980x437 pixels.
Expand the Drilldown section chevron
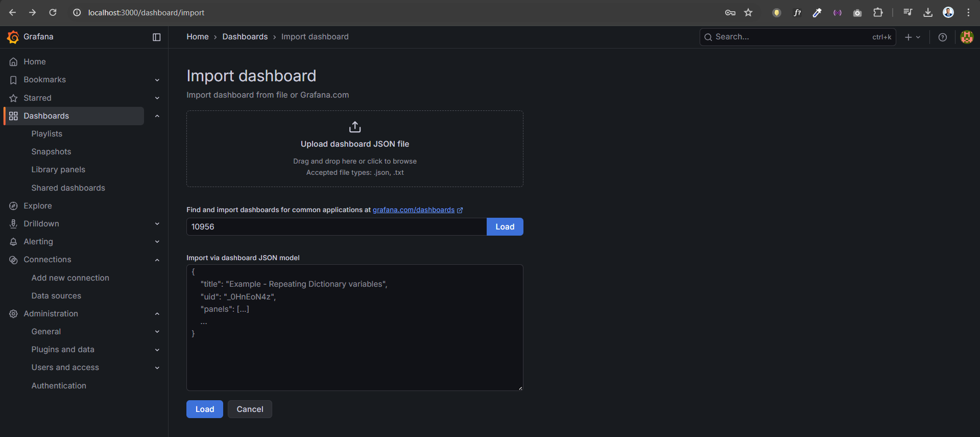(x=157, y=224)
